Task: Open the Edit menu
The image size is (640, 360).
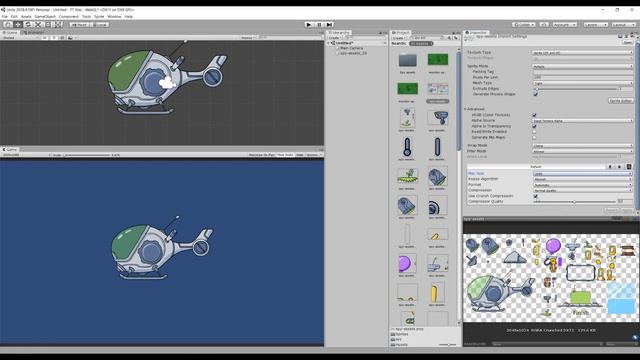Action: (14, 16)
